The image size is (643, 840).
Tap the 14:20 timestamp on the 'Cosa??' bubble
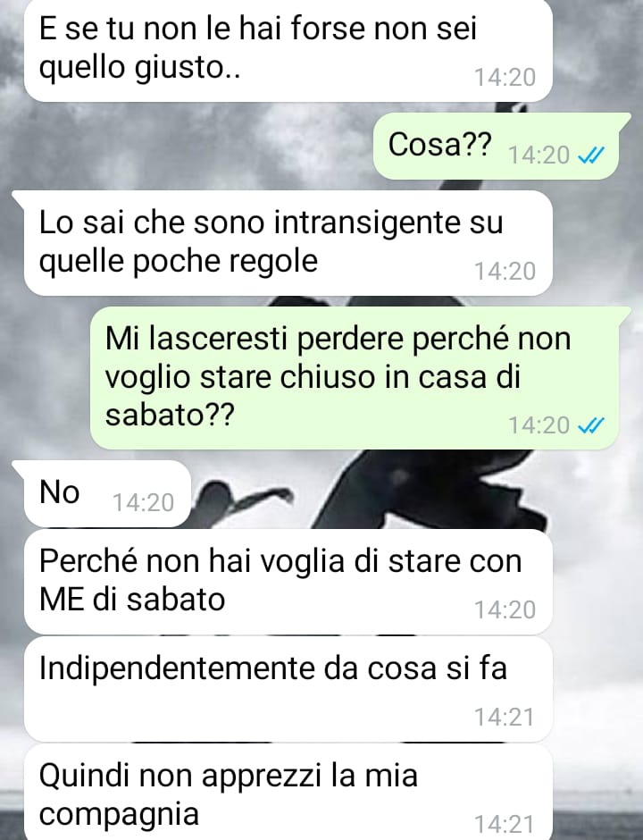click(539, 155)
